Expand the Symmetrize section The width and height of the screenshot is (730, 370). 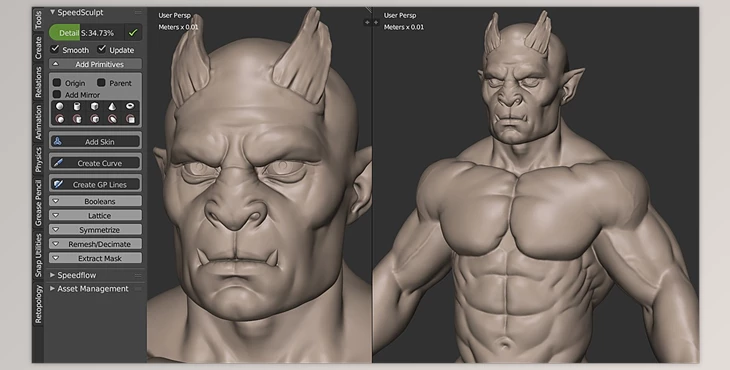95,229
